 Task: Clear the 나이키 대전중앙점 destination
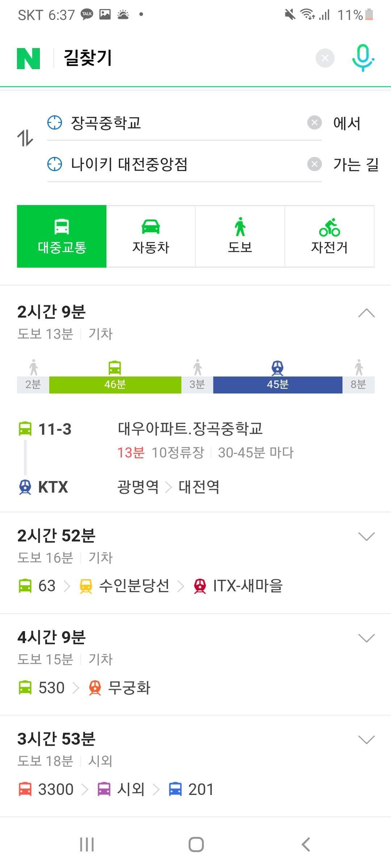point(314,164)
